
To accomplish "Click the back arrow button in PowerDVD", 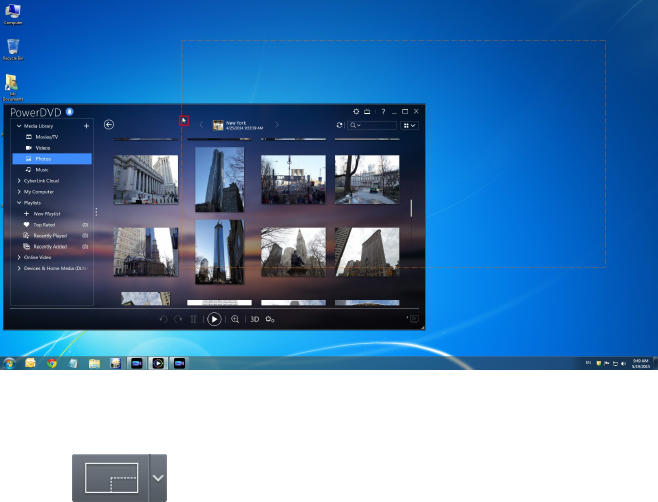I will click(x=109, y=125).
